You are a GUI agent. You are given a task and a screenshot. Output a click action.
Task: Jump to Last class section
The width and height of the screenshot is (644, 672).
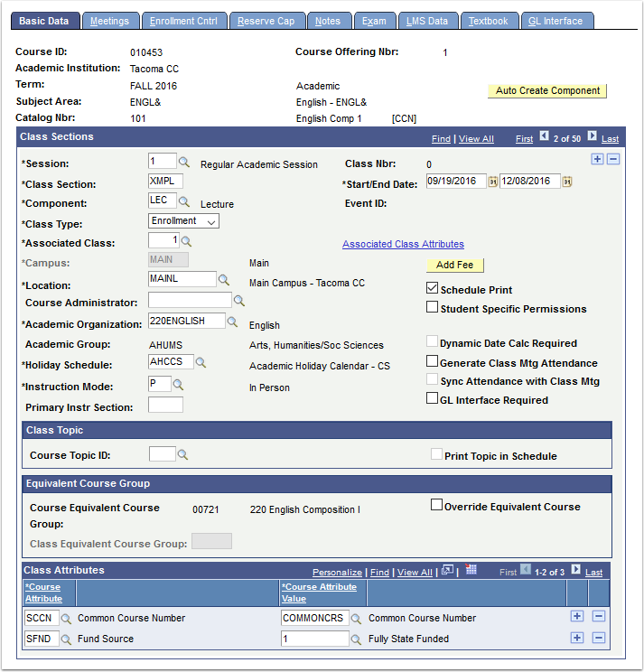(x=610, y=139)
